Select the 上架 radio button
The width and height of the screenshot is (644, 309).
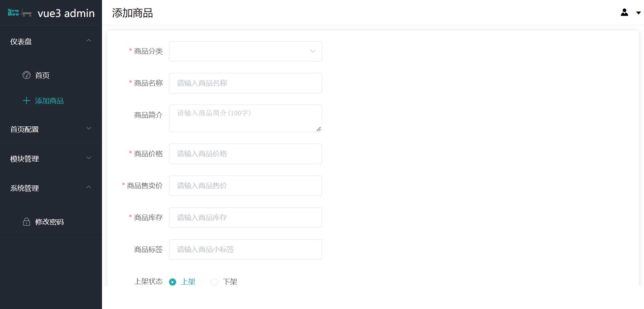(172, 282)
